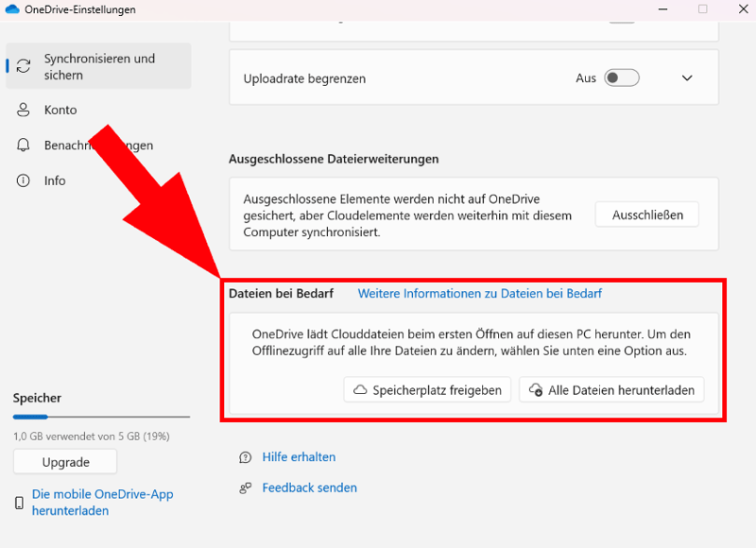The image size is (756, 548).
Task: Click the Speicher usage progress bar
Action: pyautogui.click(x=102, y=417)
